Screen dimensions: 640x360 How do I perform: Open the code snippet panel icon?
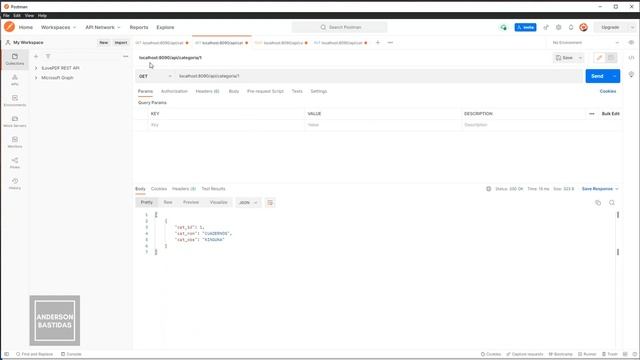pos(631,58)
